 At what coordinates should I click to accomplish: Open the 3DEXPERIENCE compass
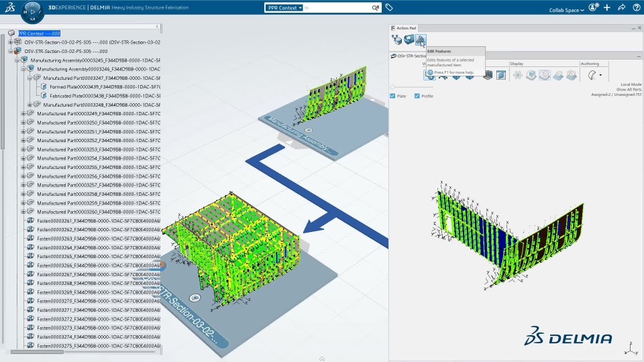pos(32,12)
